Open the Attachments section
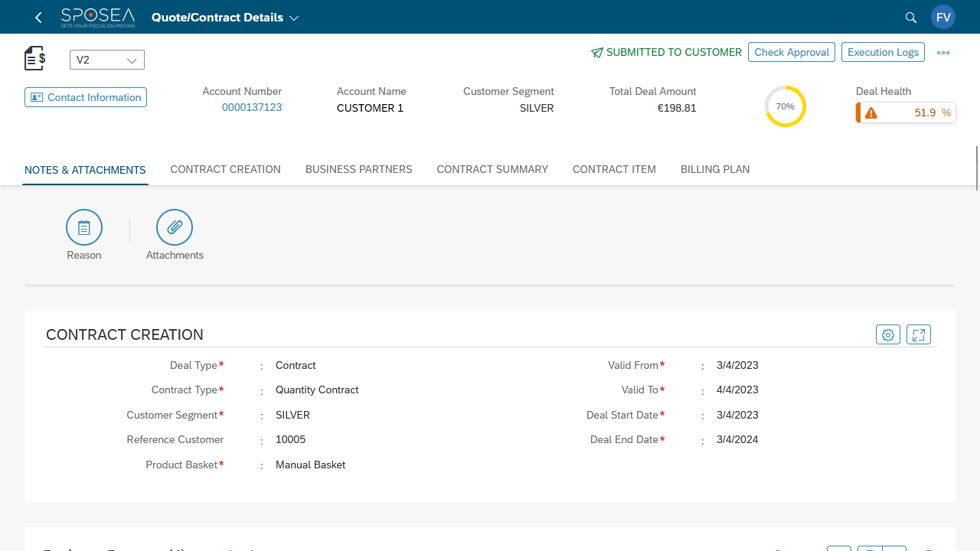The width and height of the screenshot is (980, 551). [x=174, y=227]
